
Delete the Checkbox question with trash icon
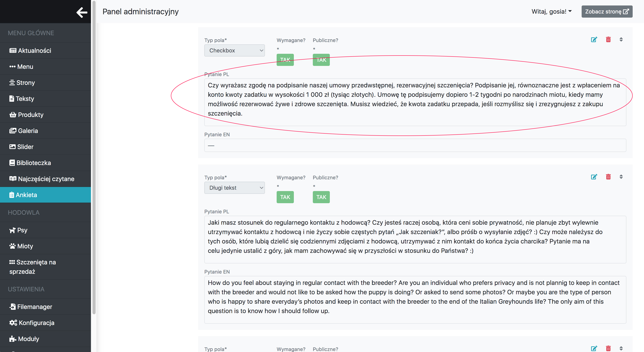[608, 40]
